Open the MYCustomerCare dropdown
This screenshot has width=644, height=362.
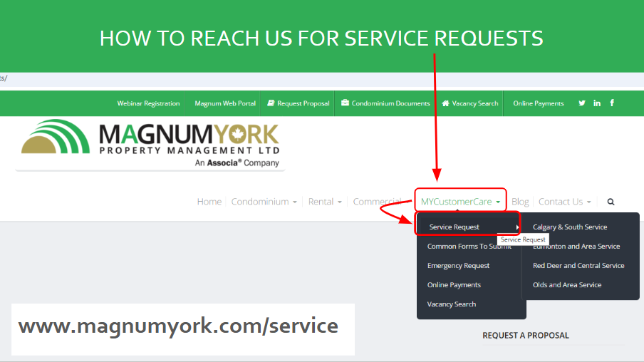pos(460,202)
